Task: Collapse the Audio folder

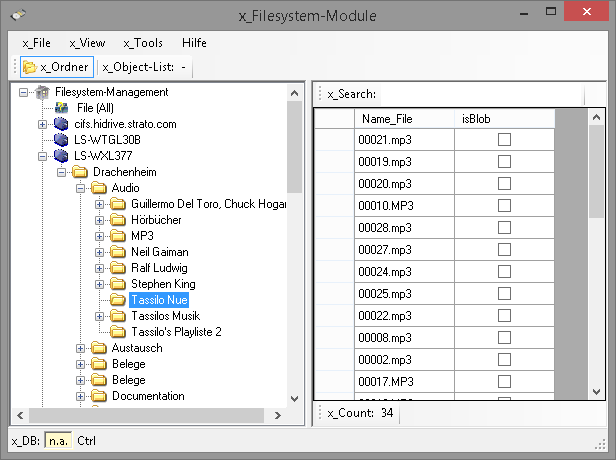Action: click(80, 189)
